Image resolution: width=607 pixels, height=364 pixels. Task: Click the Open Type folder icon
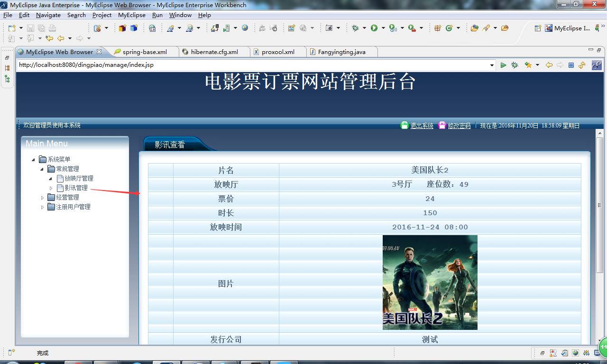pyautogui.click(x=474, y=28)
